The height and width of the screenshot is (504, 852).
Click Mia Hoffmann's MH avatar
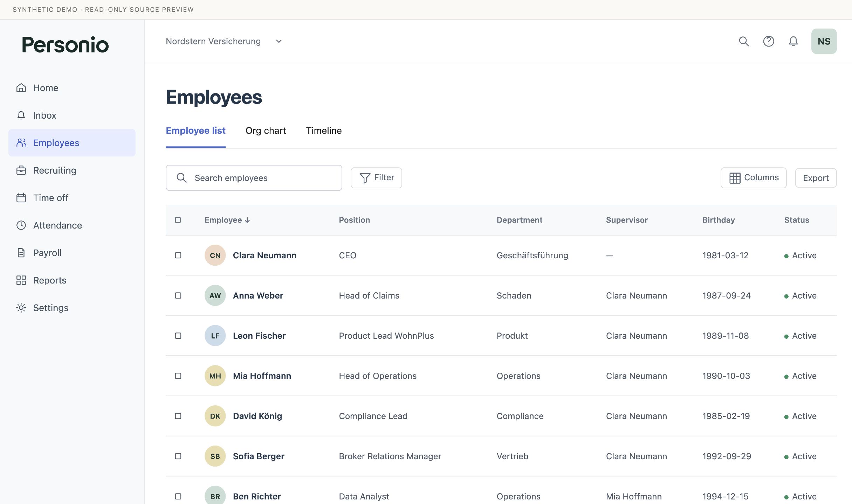(215, 376)
